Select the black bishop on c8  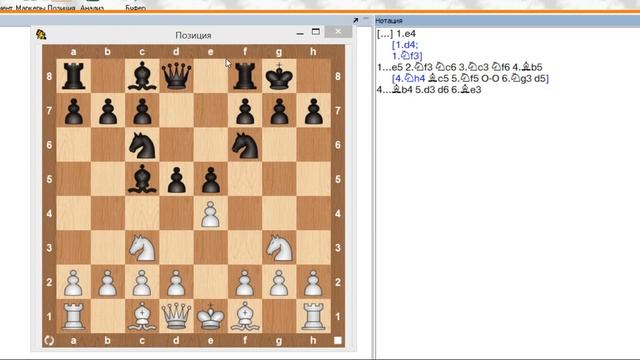[142, 76]
